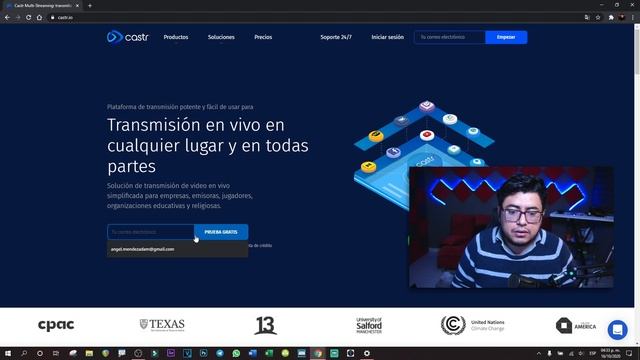This screenshot has width=640, height=360.
Task: Click the channel 13 logo
Action: tap(266, 325)
